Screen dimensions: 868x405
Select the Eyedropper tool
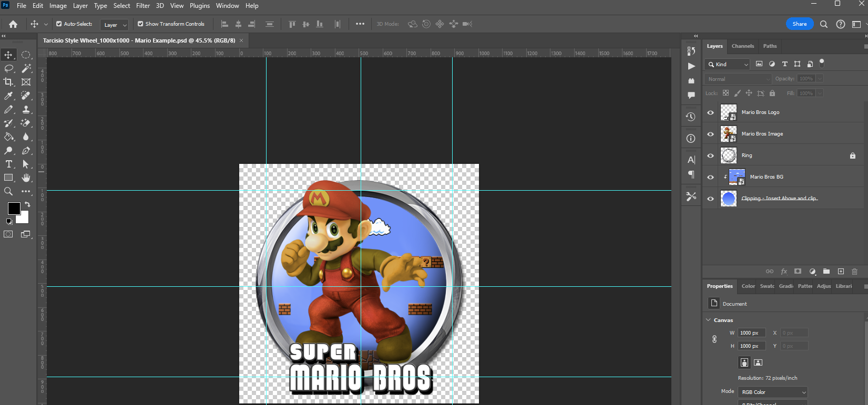[8, 96]
